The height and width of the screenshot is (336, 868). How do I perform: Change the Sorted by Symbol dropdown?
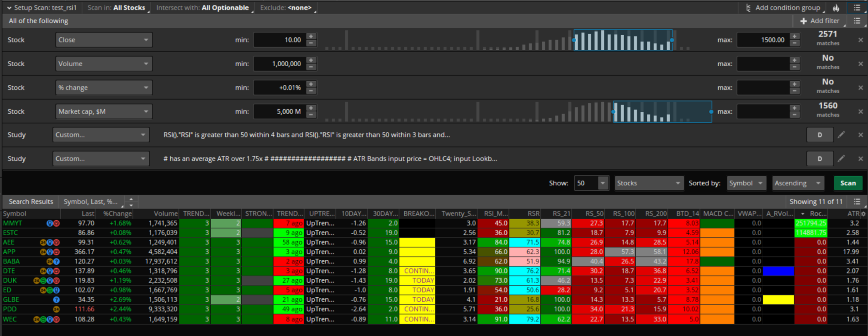[746, 183]
